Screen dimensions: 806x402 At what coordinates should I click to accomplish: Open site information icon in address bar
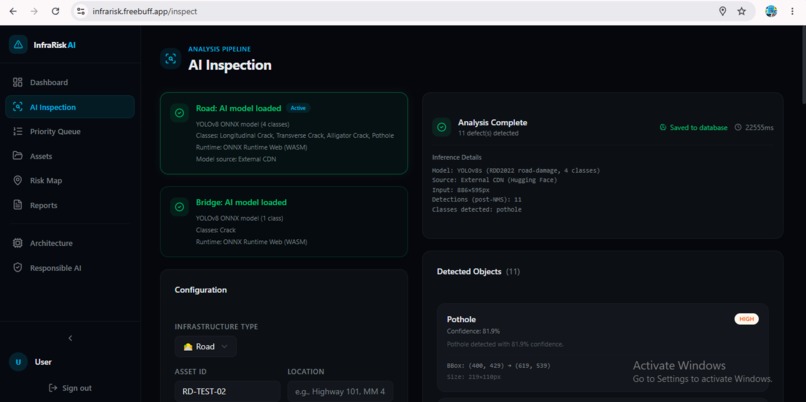pos(81,11)
